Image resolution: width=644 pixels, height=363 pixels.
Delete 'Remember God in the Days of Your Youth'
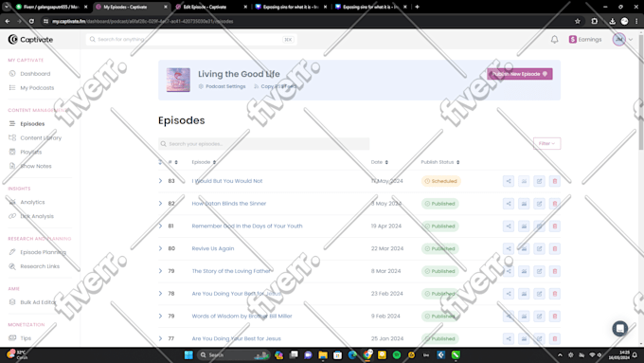click(555, 227)
